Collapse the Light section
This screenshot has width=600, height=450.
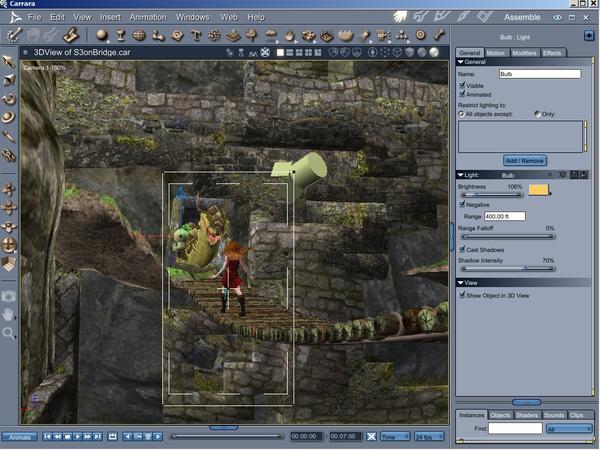pos(461,175)
